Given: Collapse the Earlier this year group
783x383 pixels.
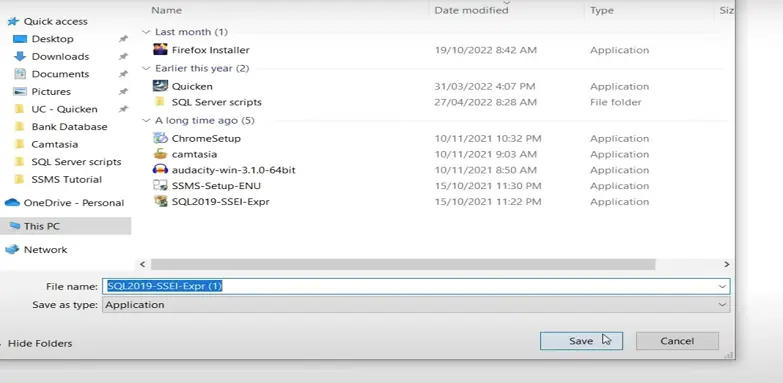Looking at the screenshot, I should [146, 68].
